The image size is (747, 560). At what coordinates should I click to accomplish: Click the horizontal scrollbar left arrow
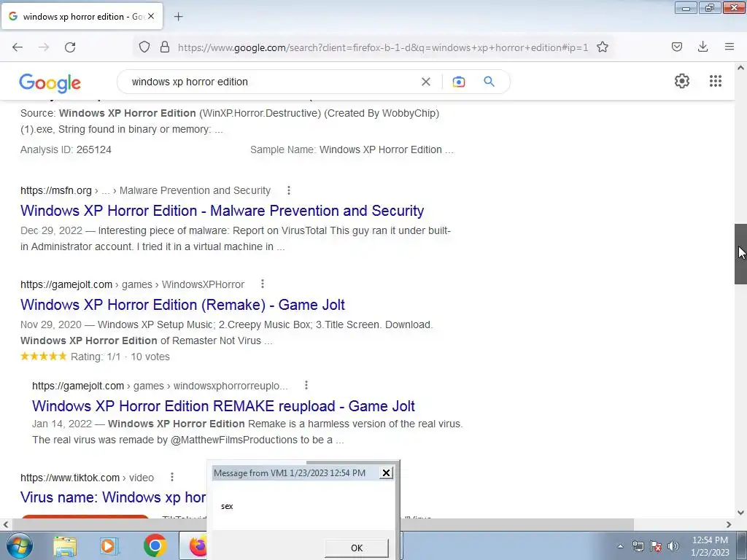coord(6,524)
